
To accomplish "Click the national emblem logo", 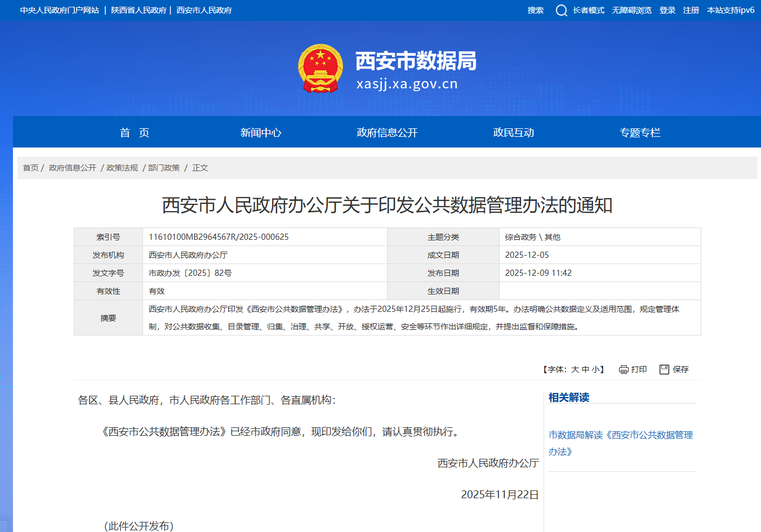I will click(x=321, y=66).
